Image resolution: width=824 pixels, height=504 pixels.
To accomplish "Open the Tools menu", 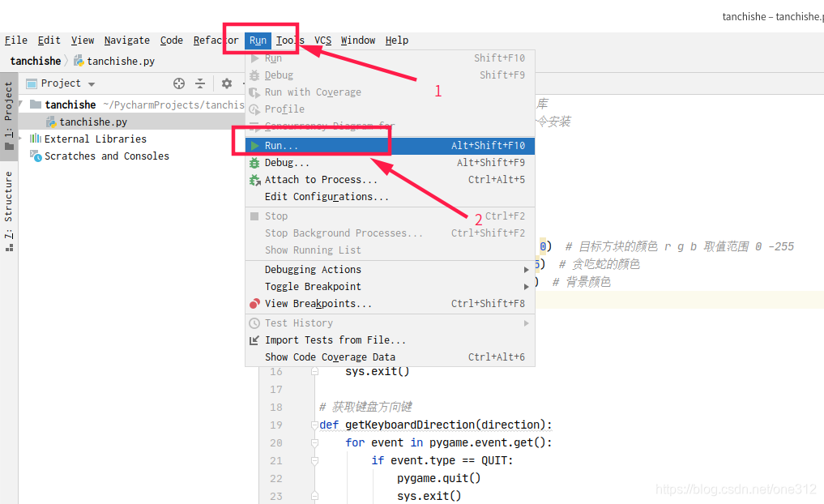I will click(290, 41).
